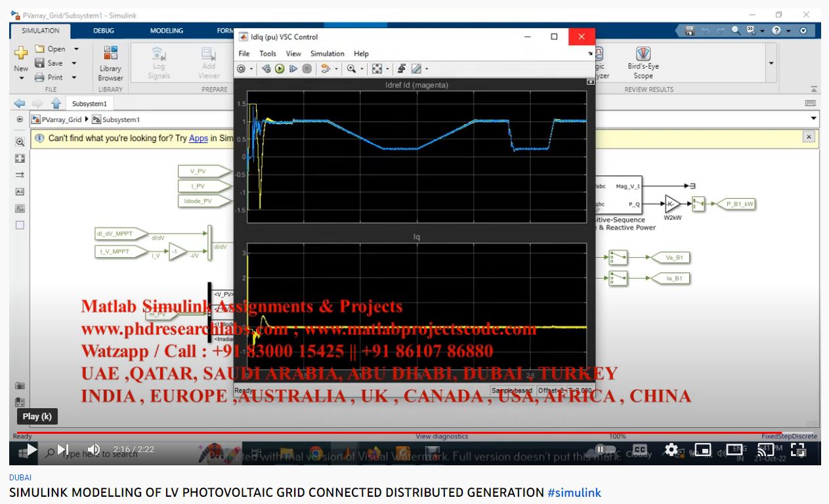Expand the Print dropdown arrow
The image size is (829, 504).
(x=74, y=77)
